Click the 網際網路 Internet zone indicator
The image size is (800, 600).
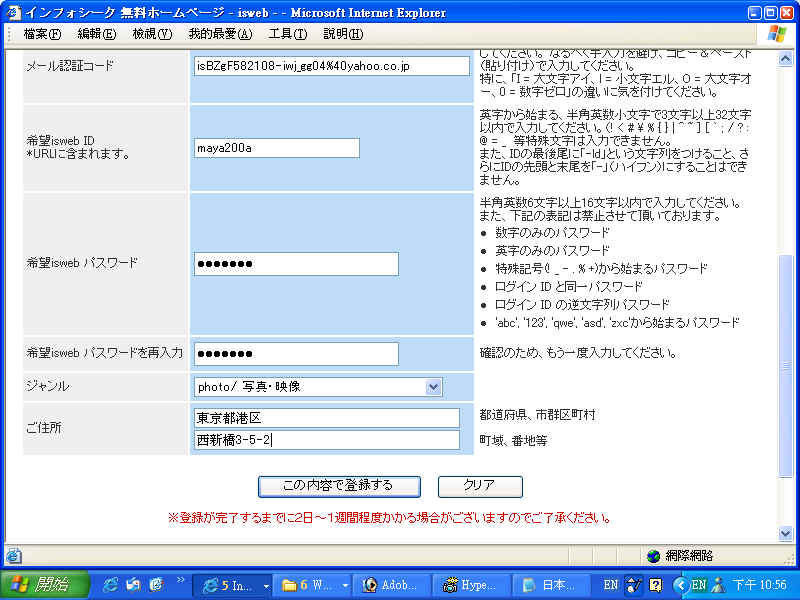680,556
